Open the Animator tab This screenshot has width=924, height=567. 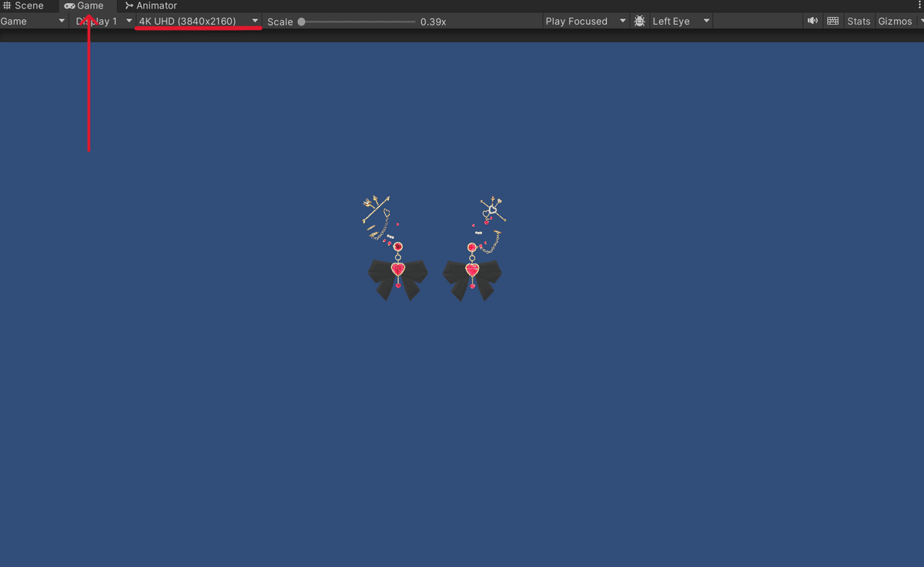click(151, 5)
